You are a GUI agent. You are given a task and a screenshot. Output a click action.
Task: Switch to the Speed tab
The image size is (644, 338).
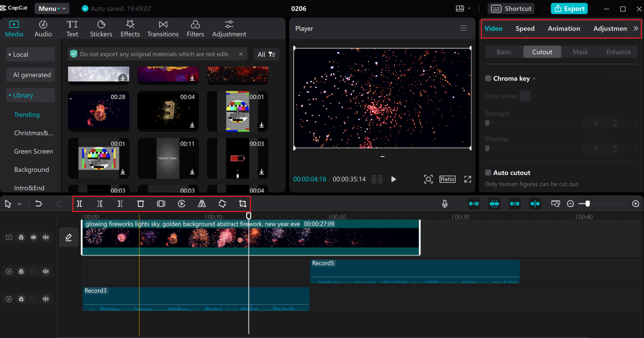(525, 29)
